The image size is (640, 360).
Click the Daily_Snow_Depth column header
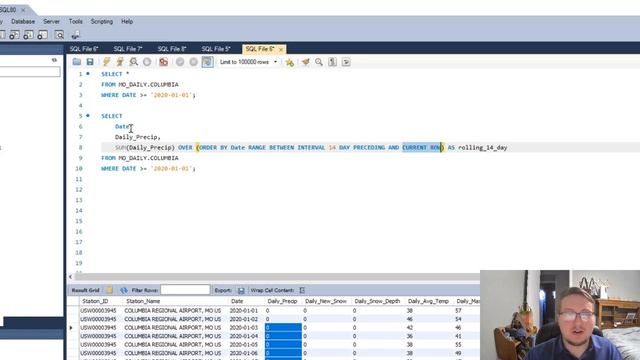click(377, 301)
